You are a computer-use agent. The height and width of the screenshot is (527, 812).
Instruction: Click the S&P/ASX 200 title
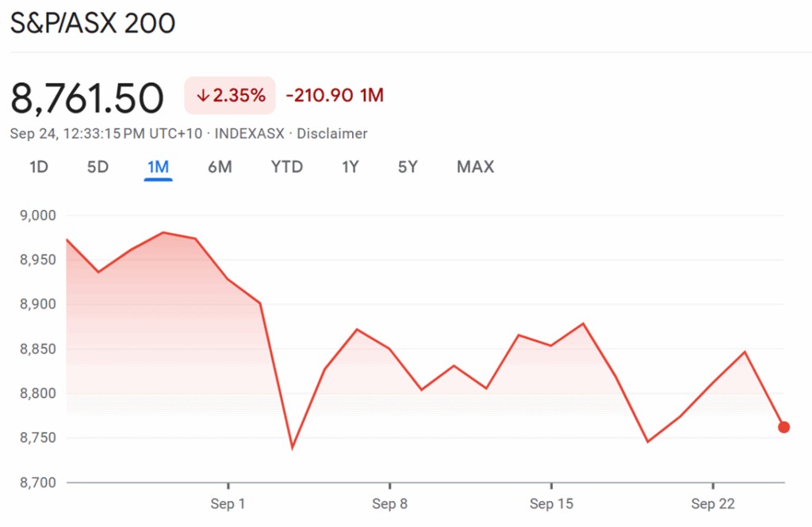click(x=92, y=24)
